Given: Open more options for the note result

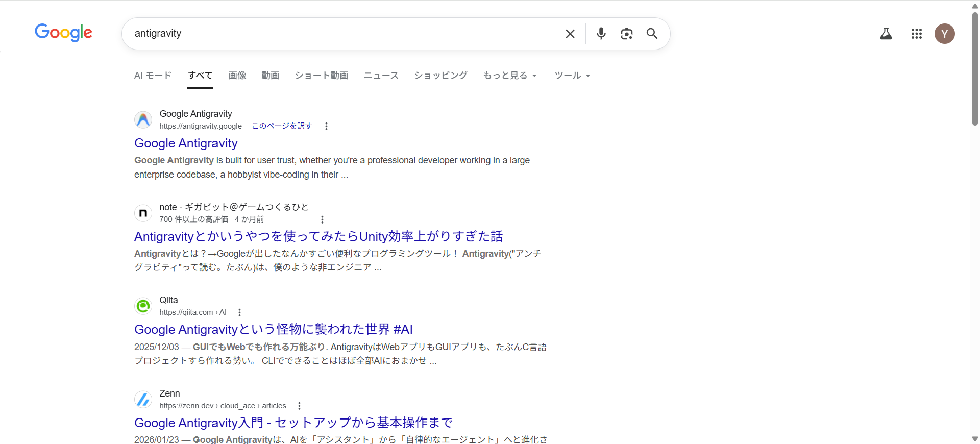Looking at the screenshot, I should pos(322,219).
